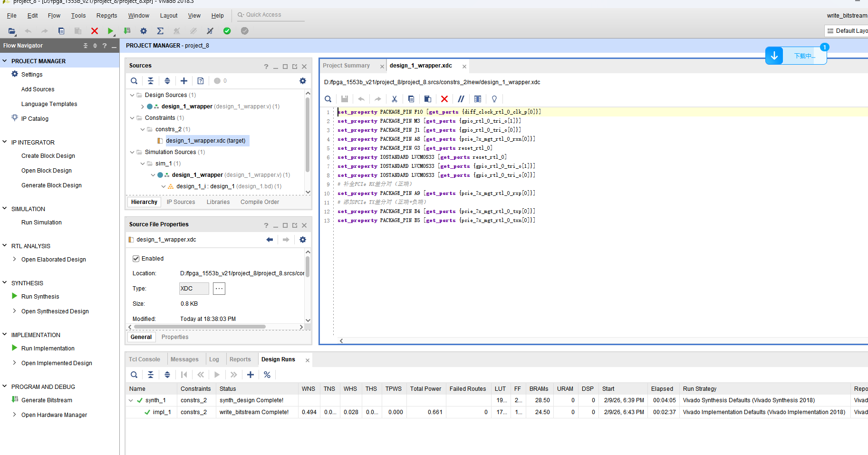The image size is (868, 455).
Task: Collapse Constraints tree node
Action: [132, 118]
